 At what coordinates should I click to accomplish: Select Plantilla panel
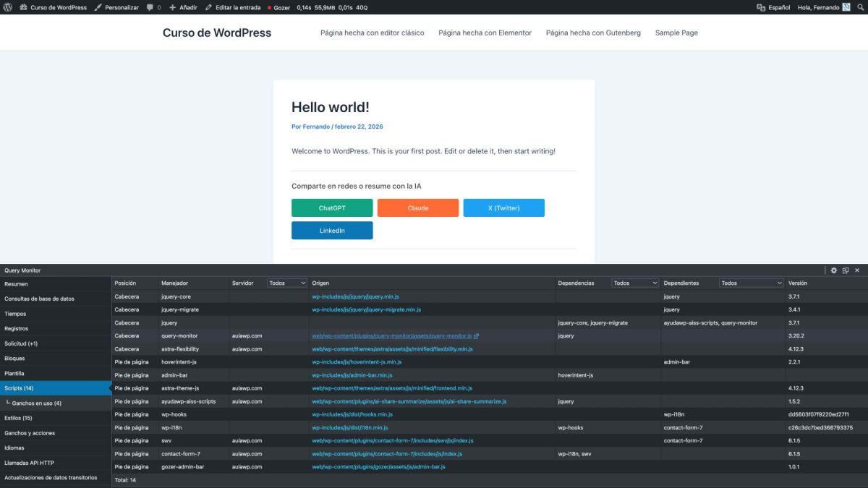pyautogui.click(x=56, y=373)
